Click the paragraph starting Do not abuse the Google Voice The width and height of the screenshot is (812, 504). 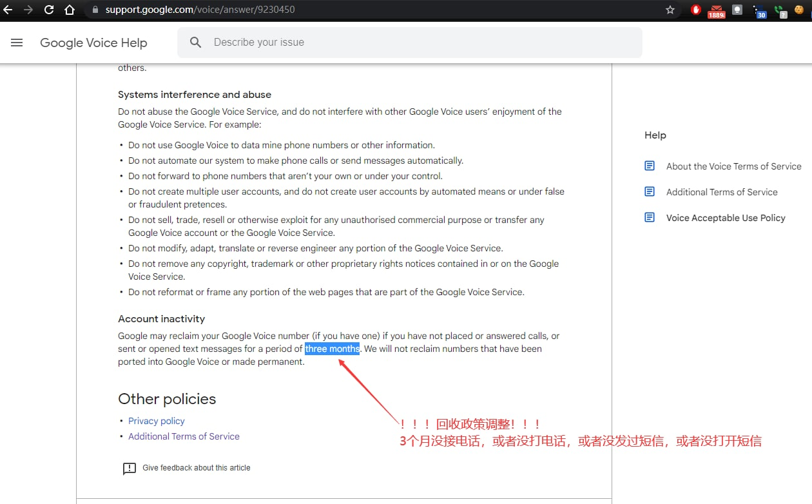click(x=340, y=118)
